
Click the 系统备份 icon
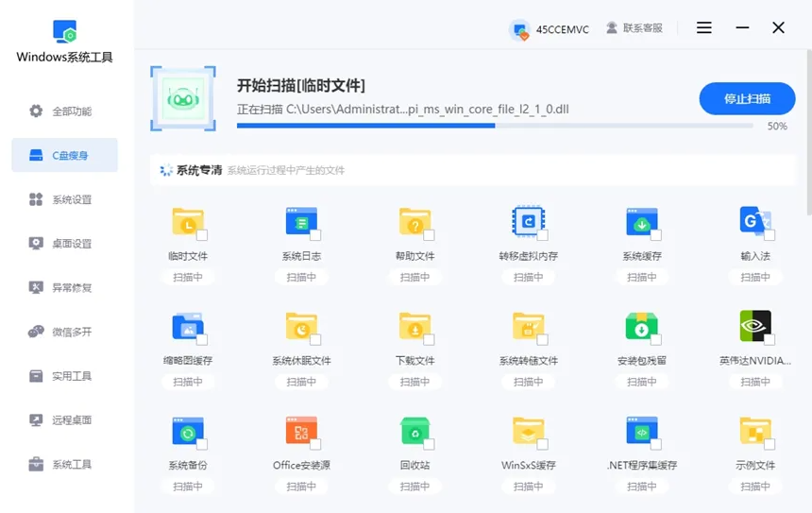(x=188, y=431)
